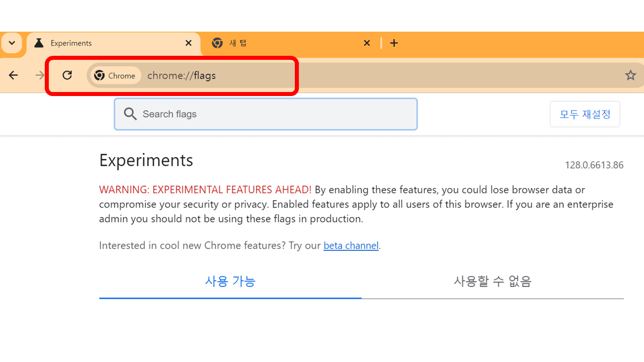Click the Experiments page heading
This screenshot has height=362, width=644.
point(146,160)
